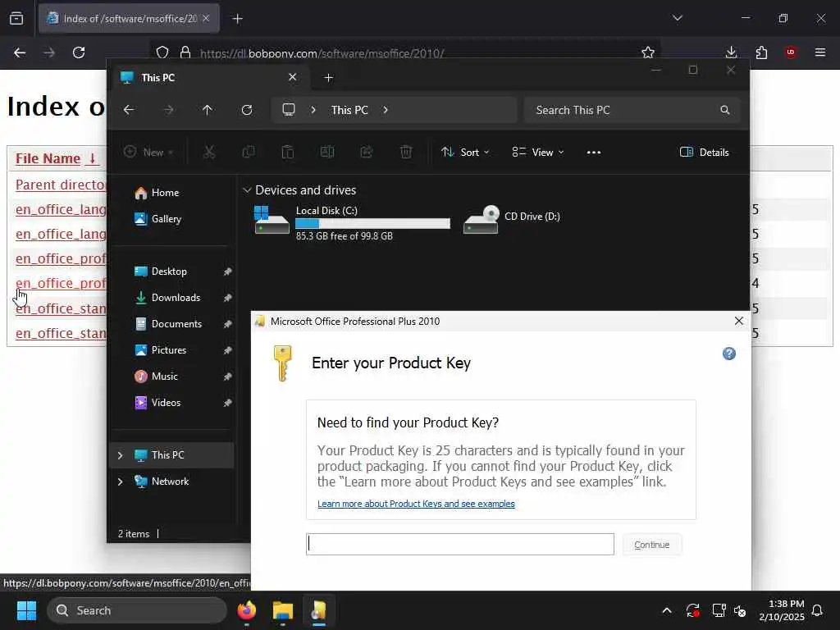Screen dimensions: 840x630
Task: Expand Network tree node
Action: pyautogui.click(x=120, y=482)
